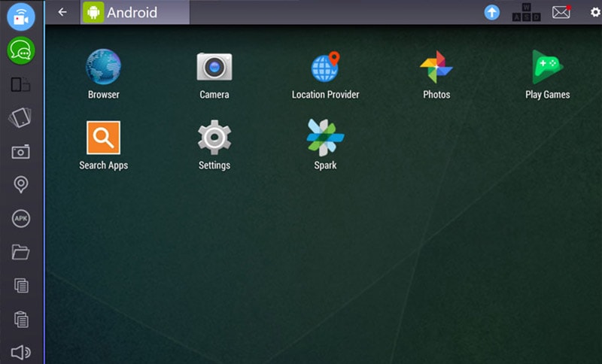Select the Android tab
602x364 pixels.
(x=135, y=12)
